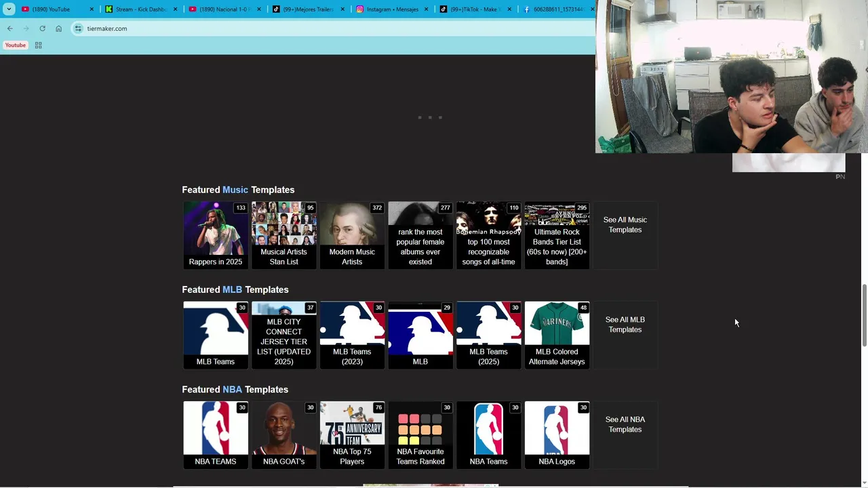868x488 pixels.
Task: Switch to the Instagram Mensajes tab
Action: 392,9
